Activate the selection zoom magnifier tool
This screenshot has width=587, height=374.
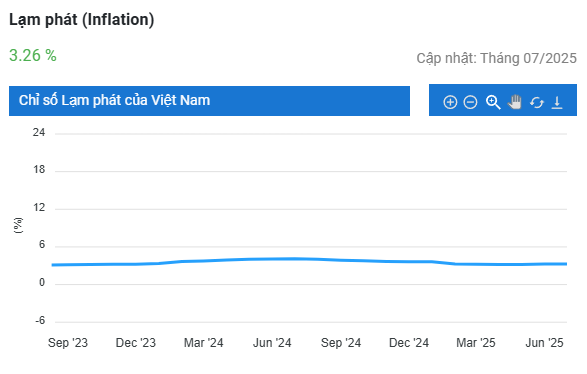[493, 102]
